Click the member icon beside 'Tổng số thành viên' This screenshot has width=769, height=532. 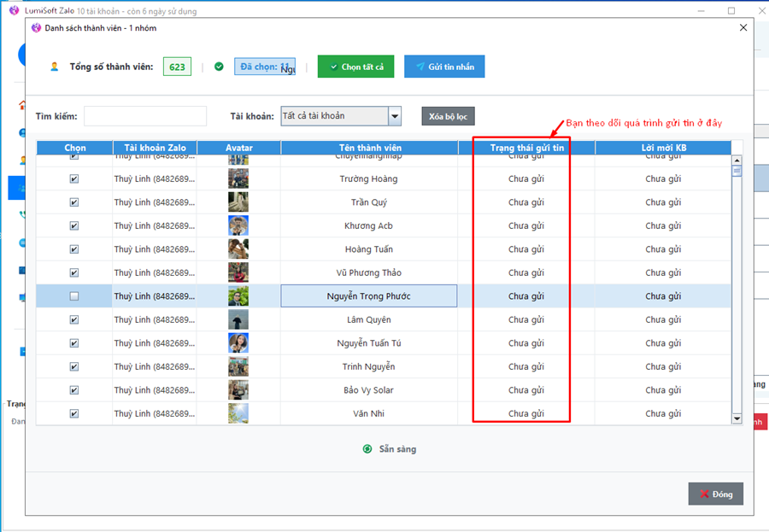(x=55, y=67)
